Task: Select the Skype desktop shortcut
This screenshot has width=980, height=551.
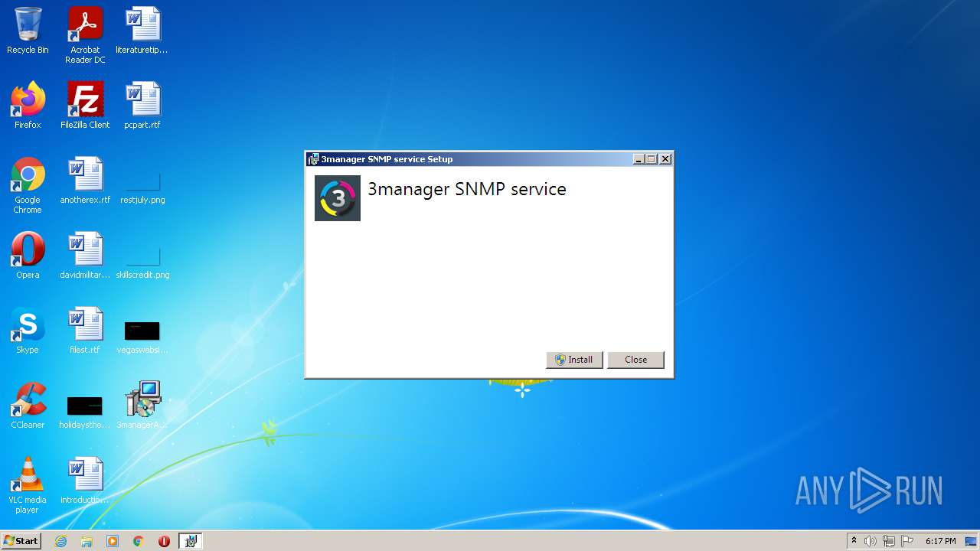Action: click(x=28, y=331)
